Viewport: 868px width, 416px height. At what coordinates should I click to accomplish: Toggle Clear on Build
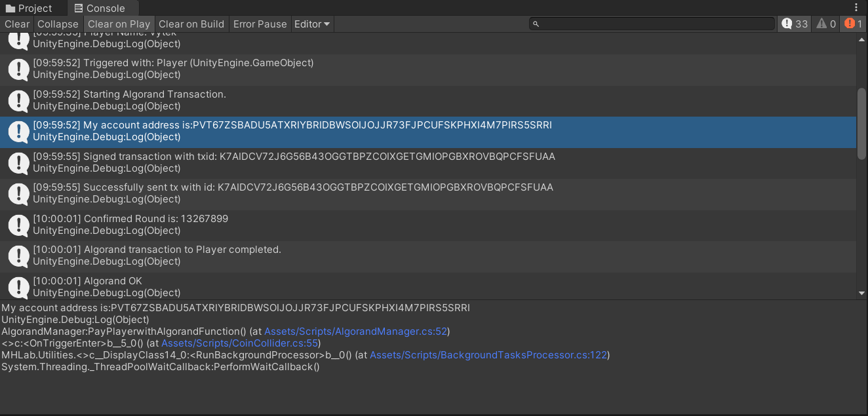(x=191, y=24)
